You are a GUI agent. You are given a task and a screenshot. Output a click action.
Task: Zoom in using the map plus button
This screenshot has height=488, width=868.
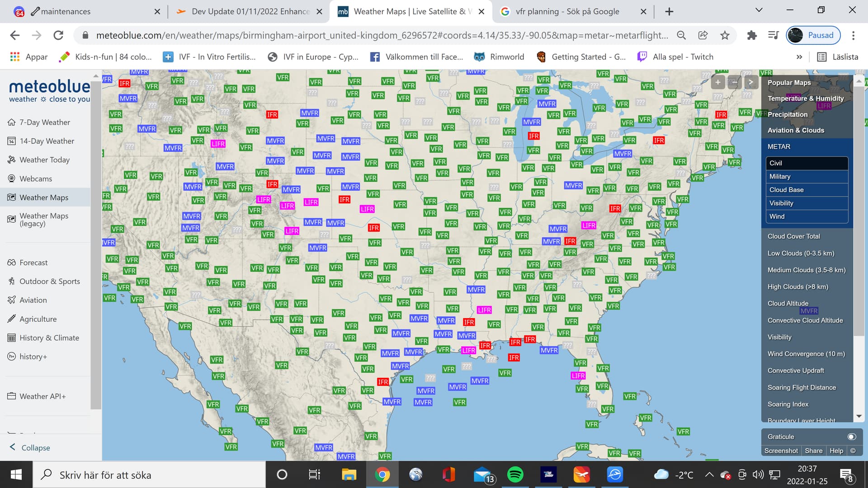coord(717,82)
